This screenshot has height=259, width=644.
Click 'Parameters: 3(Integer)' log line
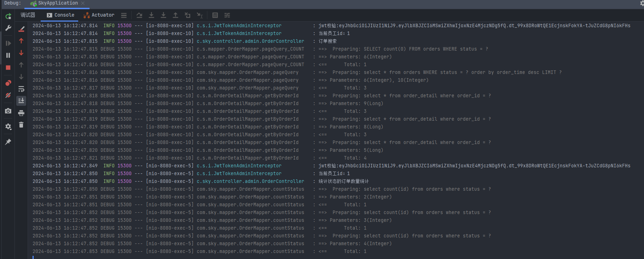(x=361, y=220)
